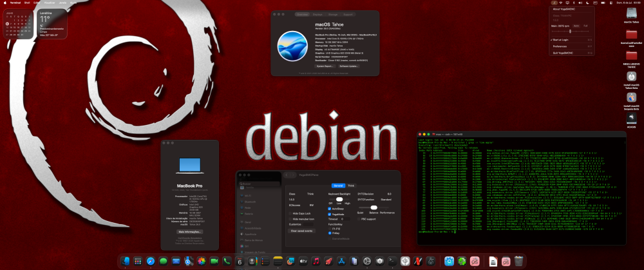Click Mais Informações button
This screenshot has height=270, width=644.
(x=190, y=232)
